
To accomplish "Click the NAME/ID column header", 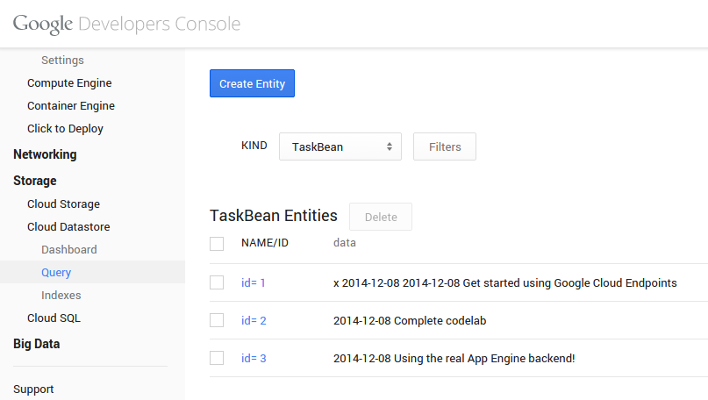I will coord(265,243).
